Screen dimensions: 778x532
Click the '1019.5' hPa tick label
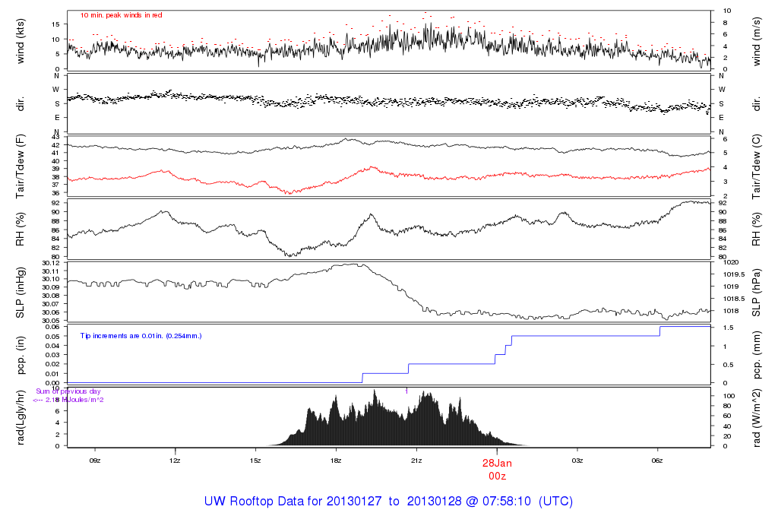point(735,274)
